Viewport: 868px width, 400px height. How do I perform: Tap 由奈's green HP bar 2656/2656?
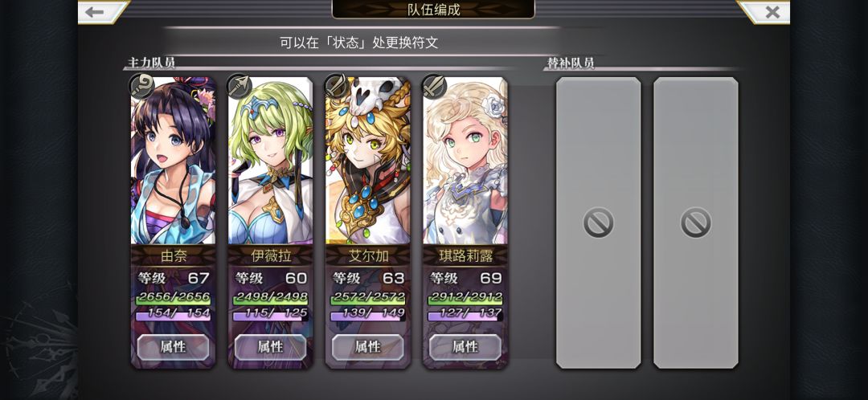pos(174,298)
